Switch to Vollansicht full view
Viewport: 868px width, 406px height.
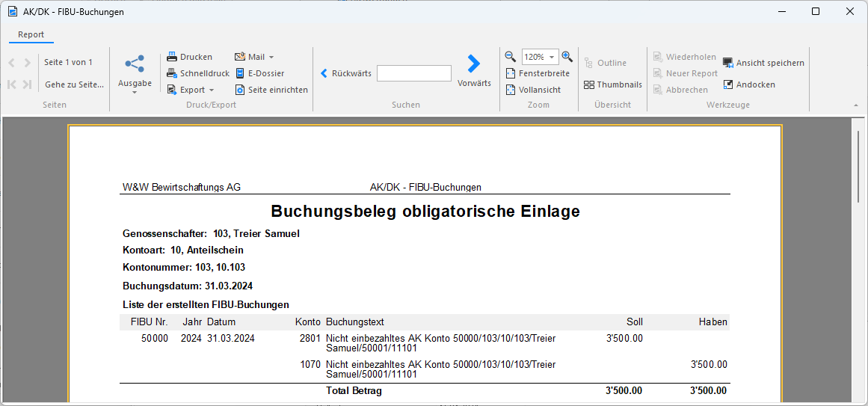coord(533,90)
